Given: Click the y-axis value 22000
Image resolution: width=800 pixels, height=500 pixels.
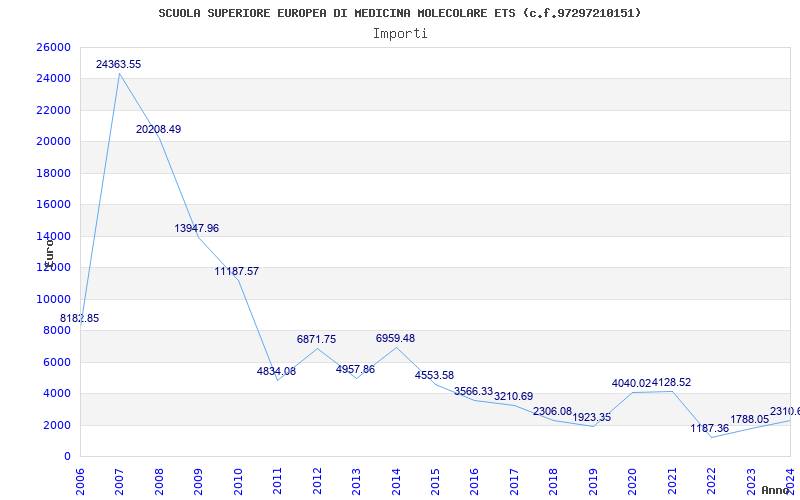Looking at the screenshot, I should 54,110.
